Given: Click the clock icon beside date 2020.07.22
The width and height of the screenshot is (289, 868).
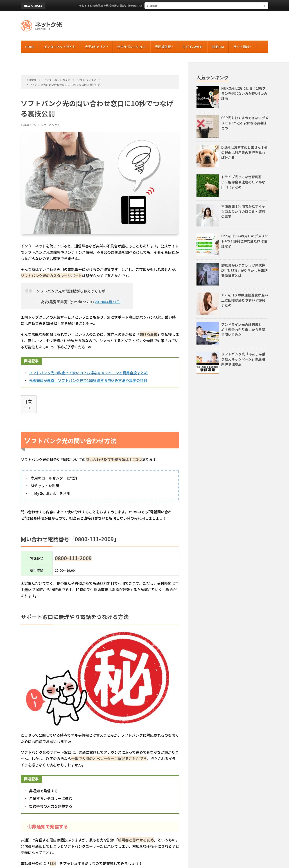Looking at the screenshot, I should pos(21,125).
